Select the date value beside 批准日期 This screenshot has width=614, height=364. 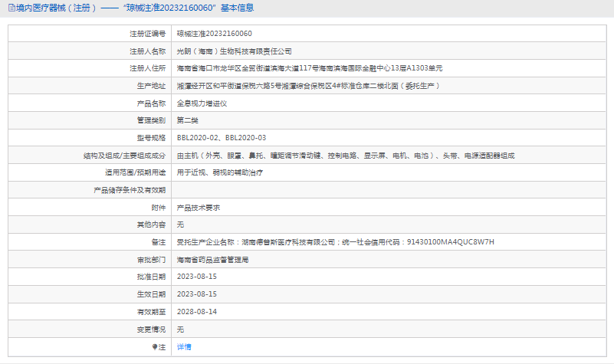click(x=196, y=277)
